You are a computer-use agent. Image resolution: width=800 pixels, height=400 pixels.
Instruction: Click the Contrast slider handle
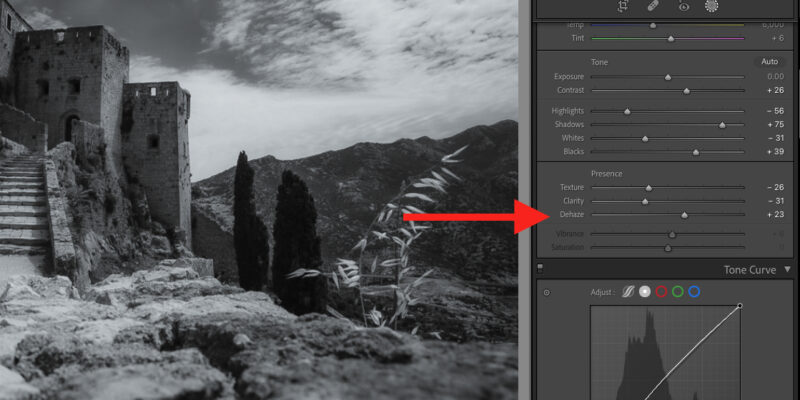[x=687, y=91]
